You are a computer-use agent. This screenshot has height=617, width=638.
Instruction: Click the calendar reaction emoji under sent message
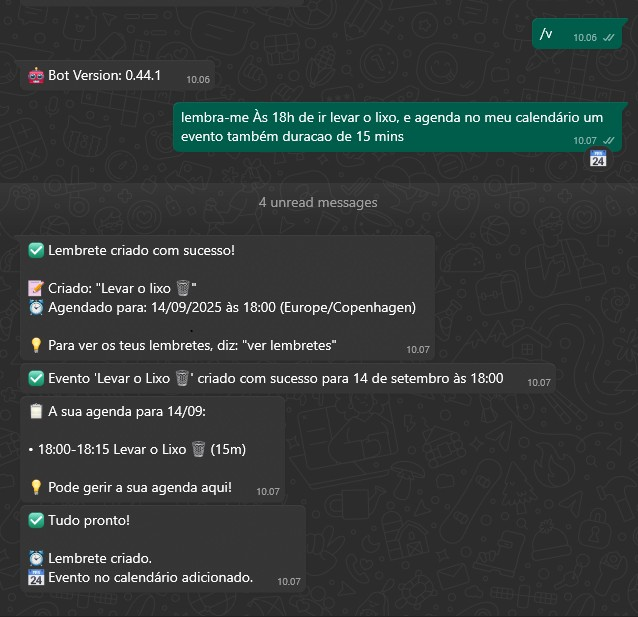(598, 159)
